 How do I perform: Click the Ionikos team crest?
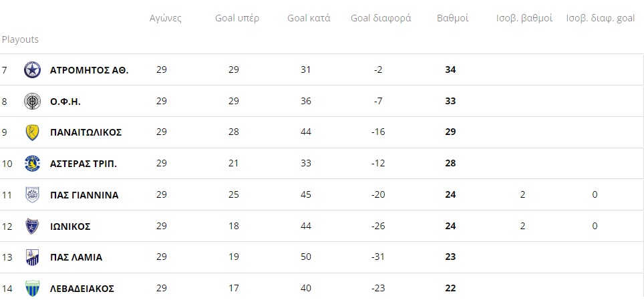point(33,226)
